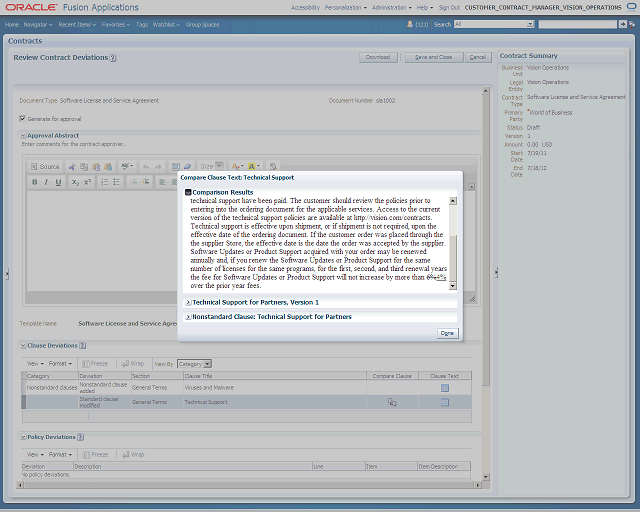This screenshot has width=640, height=512.
Task: Click the comparison text scrollbar up arrow
Action: click(x=453, y=201)
